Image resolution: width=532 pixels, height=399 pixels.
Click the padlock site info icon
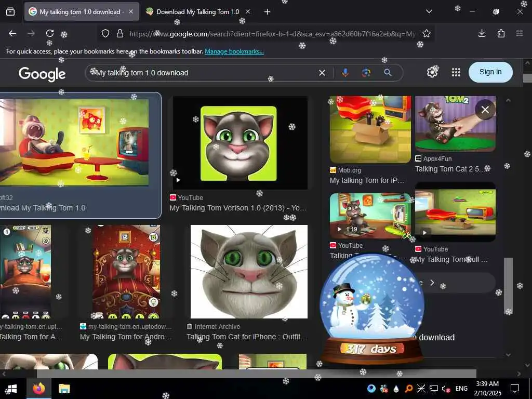coord(120,33)
